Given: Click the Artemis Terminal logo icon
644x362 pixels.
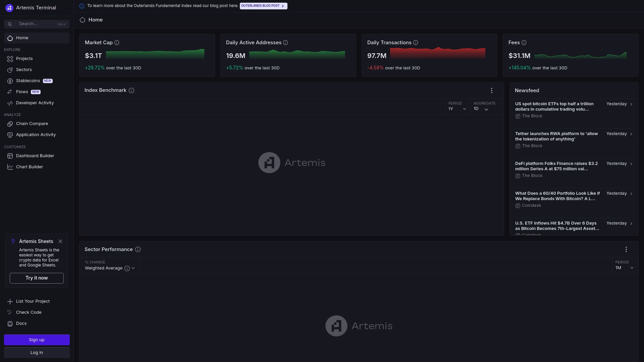Looking at the screenshot, I should pyautogui.click(x=9, y=8).
